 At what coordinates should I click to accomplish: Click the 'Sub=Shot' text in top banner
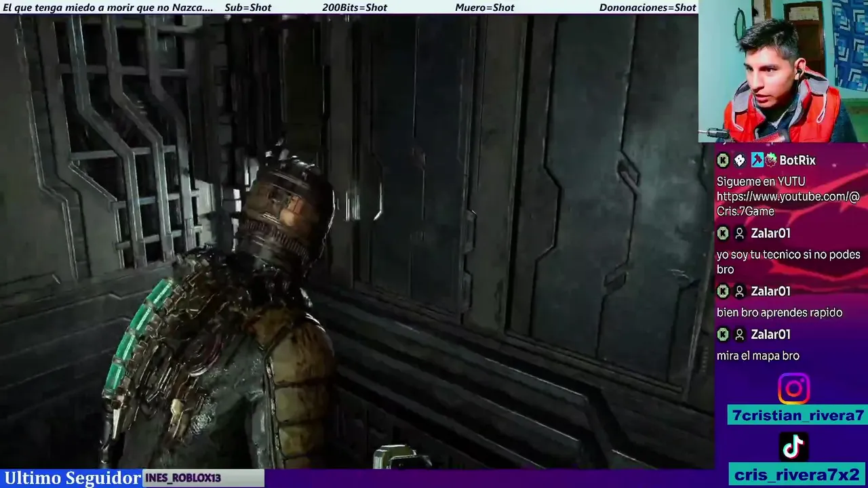(248, 7)
